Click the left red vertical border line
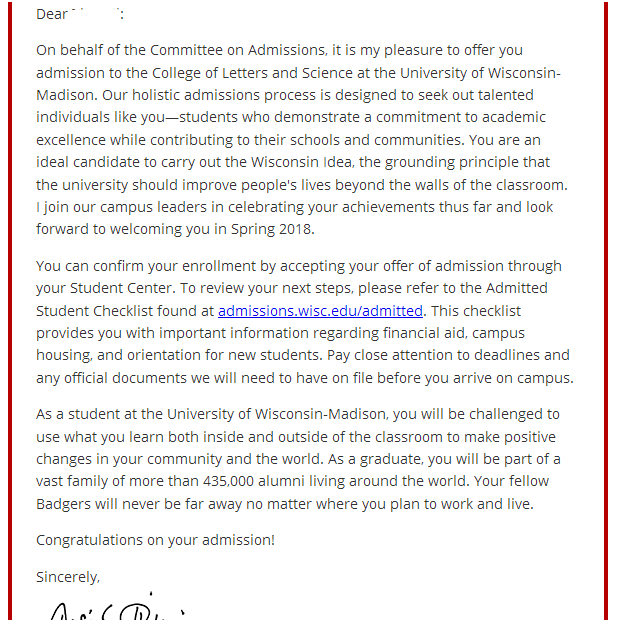Screen dimensions: 618x620 click(11, 300)
